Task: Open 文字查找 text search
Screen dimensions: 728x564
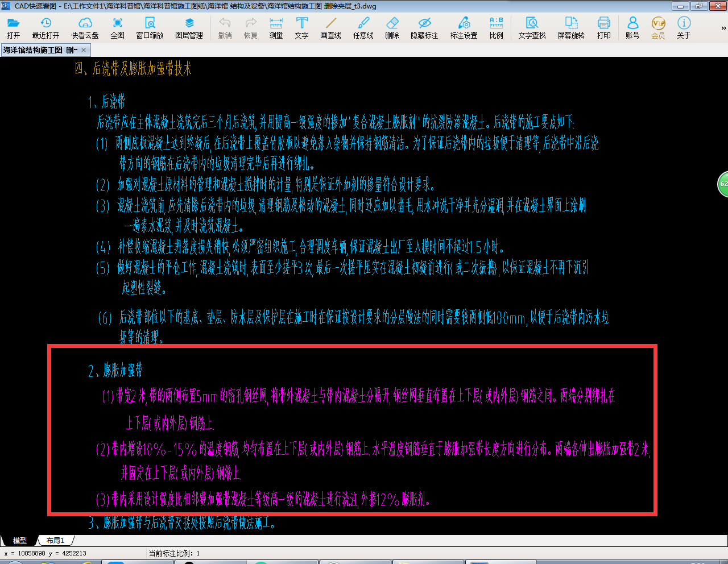Action: click(532, 27)
